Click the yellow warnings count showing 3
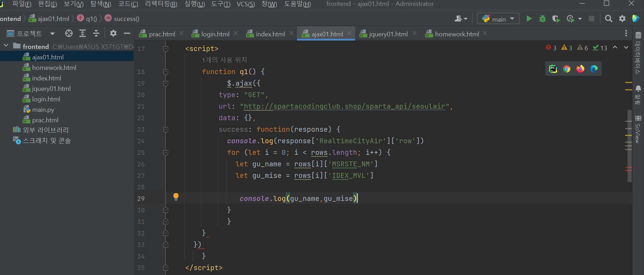644x275 pixels. (567, 48)
